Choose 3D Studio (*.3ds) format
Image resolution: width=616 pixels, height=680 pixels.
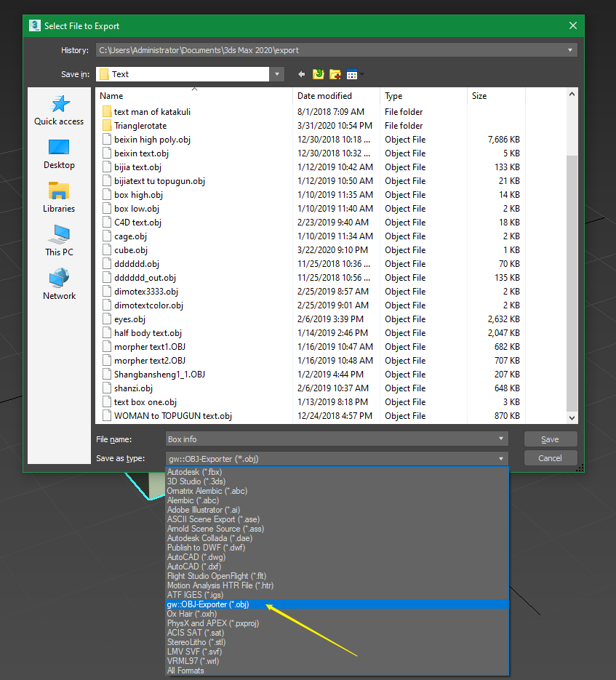pyautogui.click(x=196, y=481)
